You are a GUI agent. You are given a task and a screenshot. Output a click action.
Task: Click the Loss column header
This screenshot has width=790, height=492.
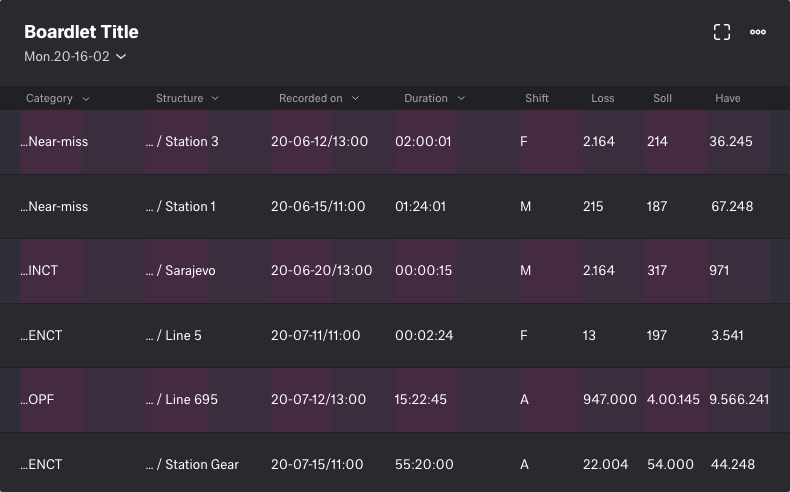[x=602, y=99]
